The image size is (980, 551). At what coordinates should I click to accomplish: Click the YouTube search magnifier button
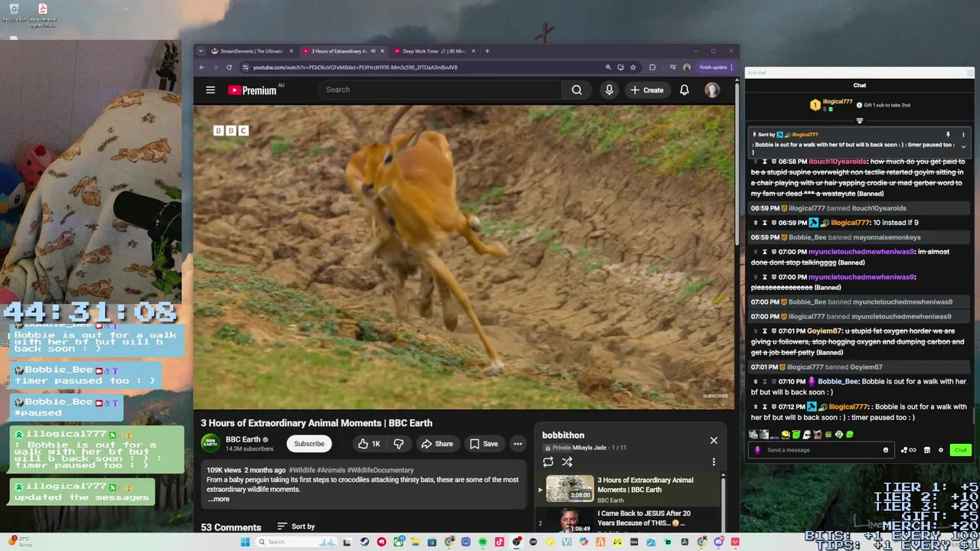click(577, 90)
